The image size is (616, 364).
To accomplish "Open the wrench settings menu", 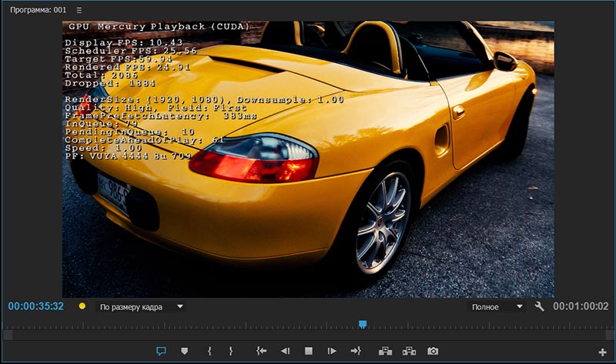I will click(x=540, y=306).
